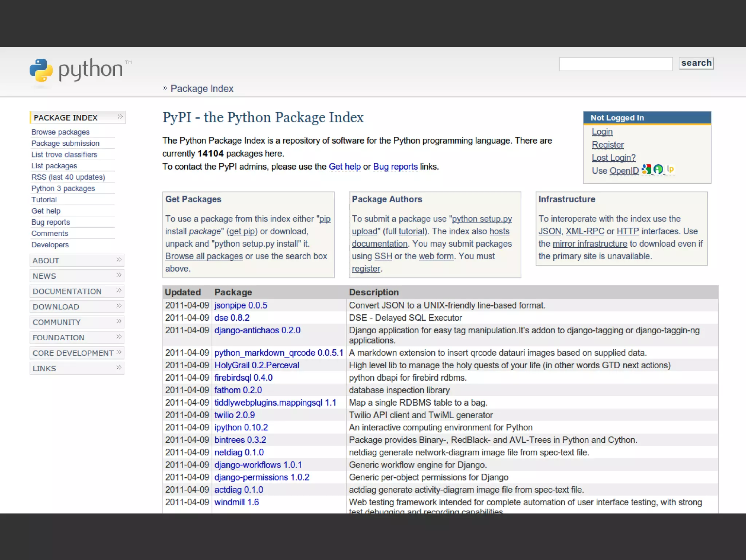Viewport: 746px width, 560px height.
Task: Open the twilio 2.0.9 package link
Action: (x=234, y=415)
